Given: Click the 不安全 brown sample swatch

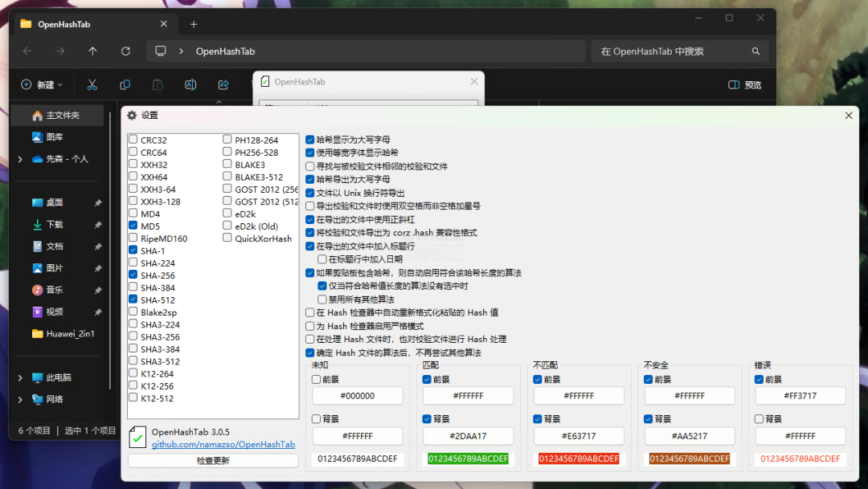Looking at the screenshot, I should 690,458.
